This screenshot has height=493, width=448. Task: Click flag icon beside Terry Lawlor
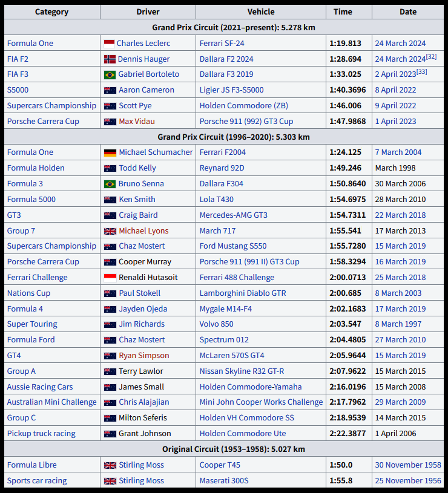(x=110, y=371)
